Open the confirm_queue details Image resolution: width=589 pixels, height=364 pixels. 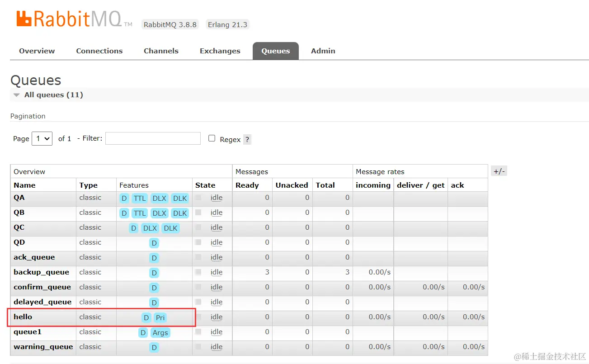click(x=42, y=287)
